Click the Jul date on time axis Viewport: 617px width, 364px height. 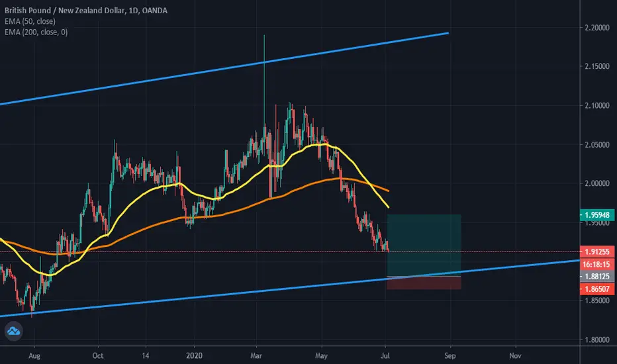click(385, 356)
